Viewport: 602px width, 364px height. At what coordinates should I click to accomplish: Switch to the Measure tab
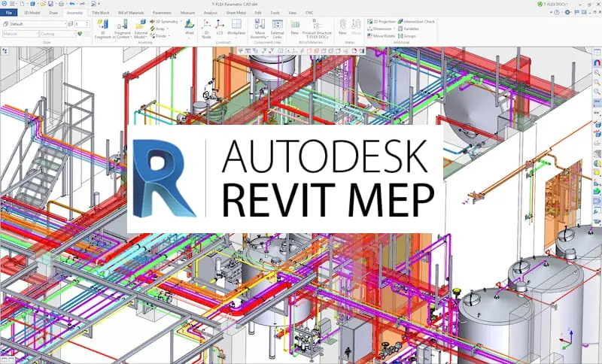tap(187, 13)
